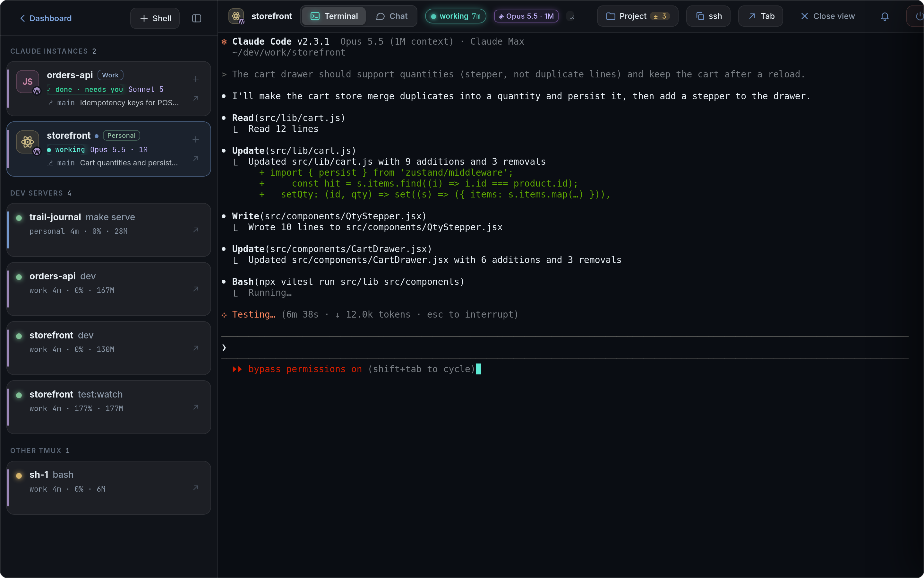
Task: Click the bypass permissions on status text
Action: tap(305, 369)
